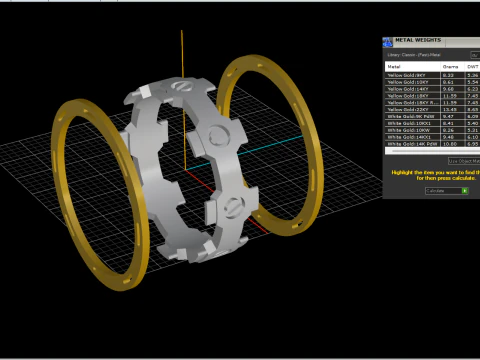Screen dimensions: 480x360
Task: Select the Yellow Gold:18KY row
Action: pyautogui.click(x=433, y=96)
